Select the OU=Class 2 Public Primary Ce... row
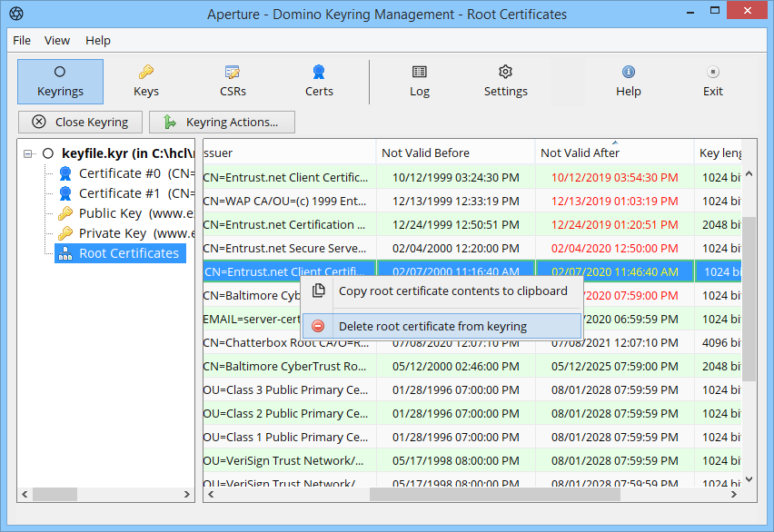 pyautogui.click(x=471, y=414)
